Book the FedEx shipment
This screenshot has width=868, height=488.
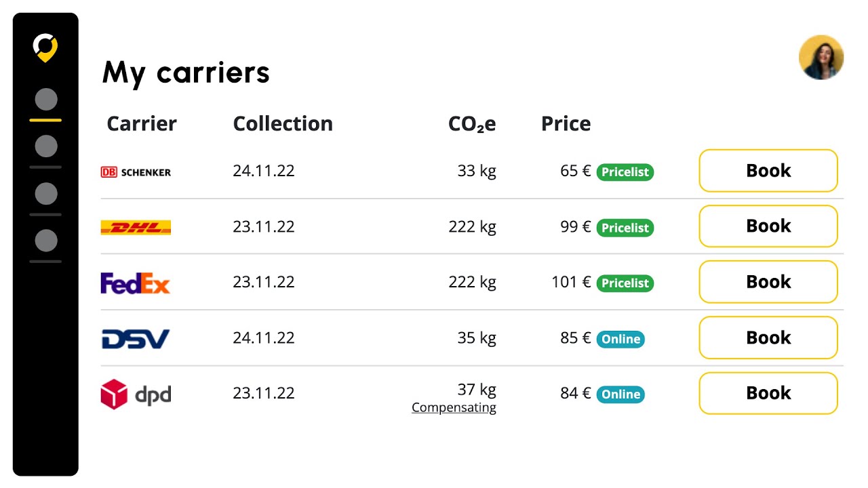pyautogui.click(x=768, y=282)
